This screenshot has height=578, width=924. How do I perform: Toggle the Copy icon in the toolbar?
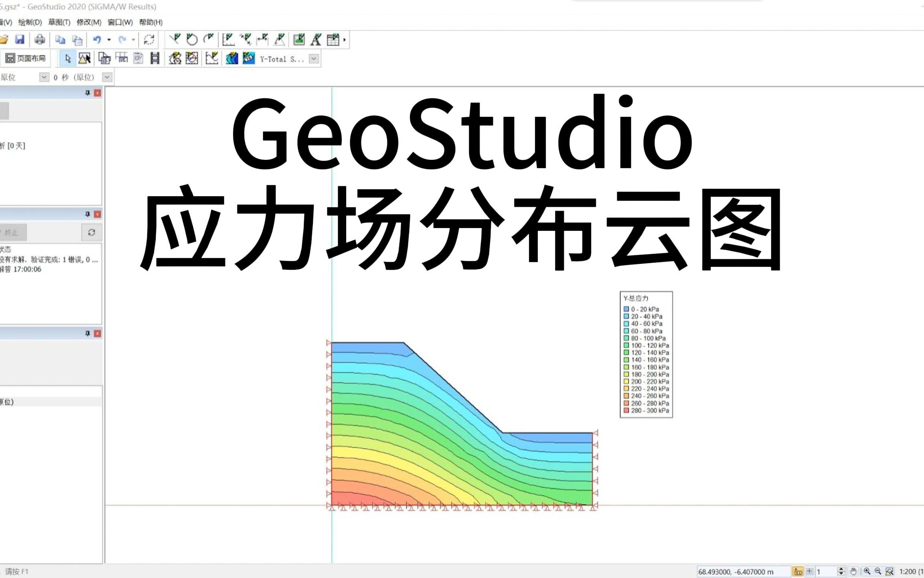(61, 39)
